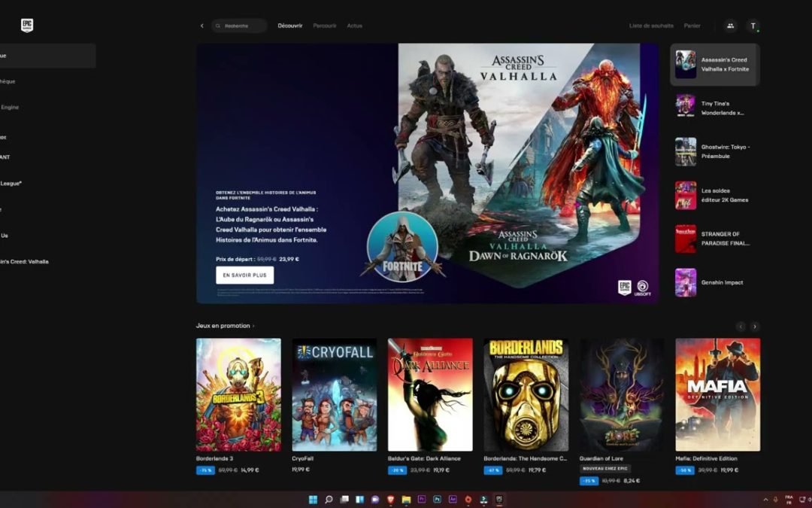Open Borderlands: The Handsome Collection cover
The height and width of the screenshot is (508, 812).
(526, 394)
